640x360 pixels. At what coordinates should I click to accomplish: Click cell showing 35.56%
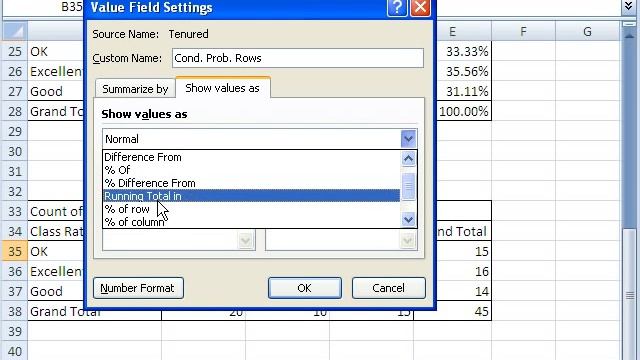pos(464,71)
